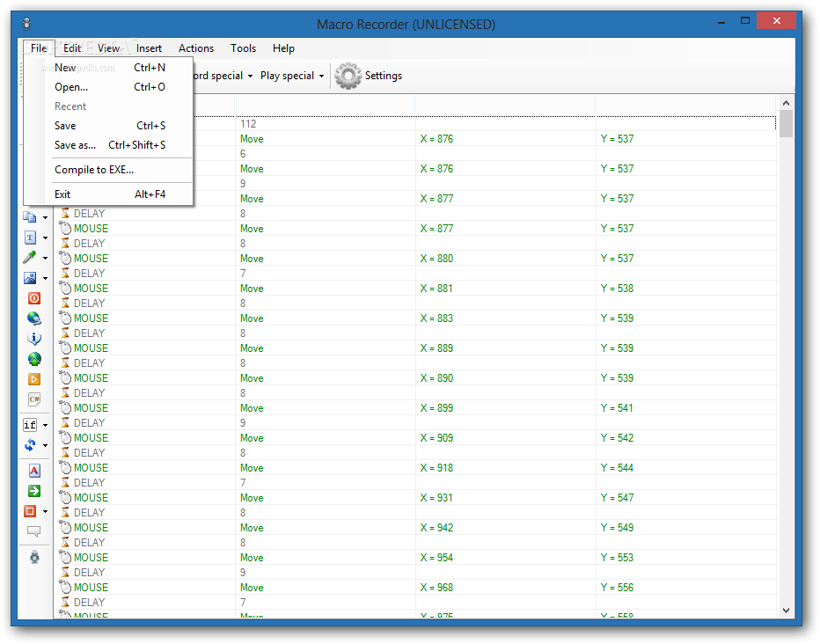820x644 pixels.
Task: Open the Tools menu
Action: click(243, 48)
